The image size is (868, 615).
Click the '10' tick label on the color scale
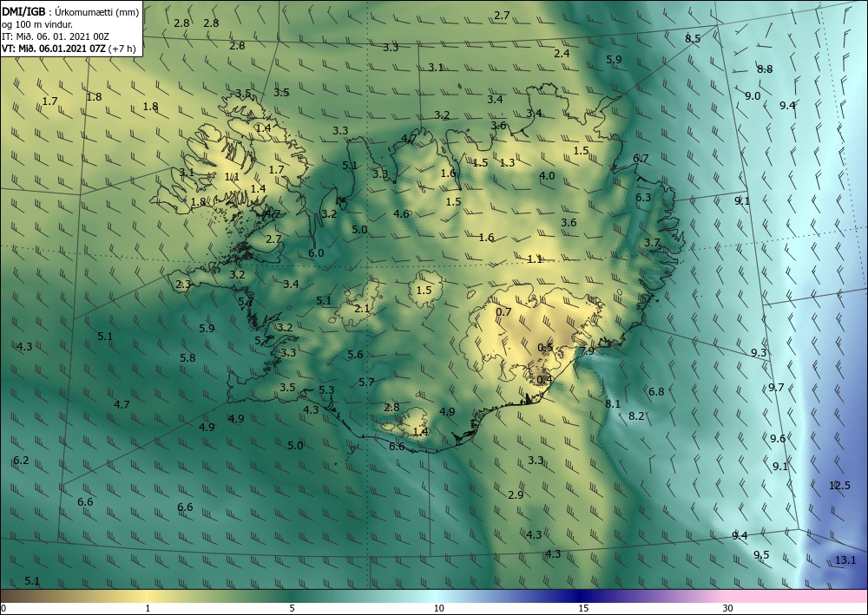(x=438, y=608)
